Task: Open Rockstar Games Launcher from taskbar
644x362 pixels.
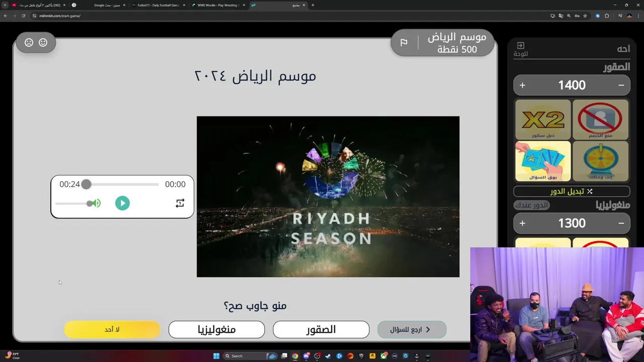Action: click(372, 356)
